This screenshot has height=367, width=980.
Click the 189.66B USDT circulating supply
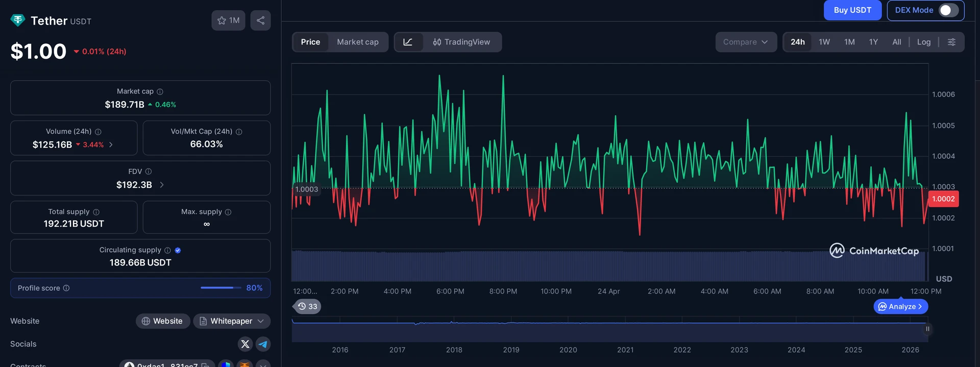pyautogui.click(x=140, y=262)
